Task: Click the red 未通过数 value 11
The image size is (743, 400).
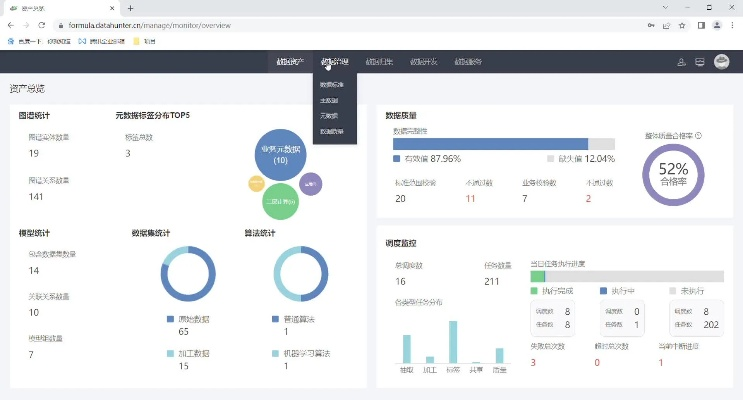Action: 470,198
